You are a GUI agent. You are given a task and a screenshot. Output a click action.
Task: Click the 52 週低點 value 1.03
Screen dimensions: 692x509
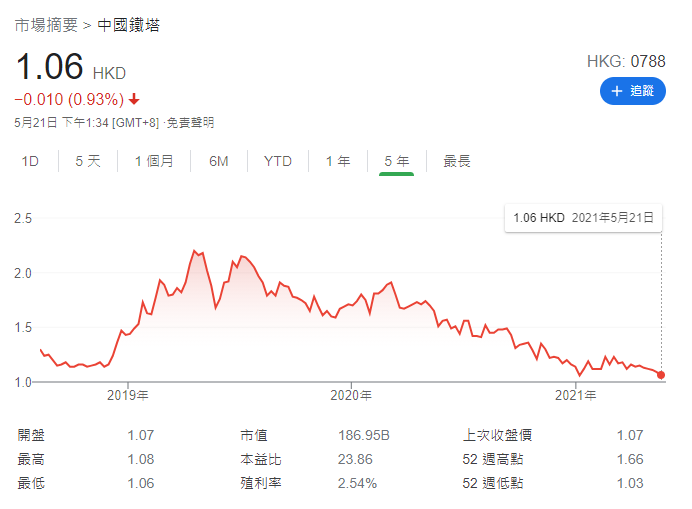(630, 483)
